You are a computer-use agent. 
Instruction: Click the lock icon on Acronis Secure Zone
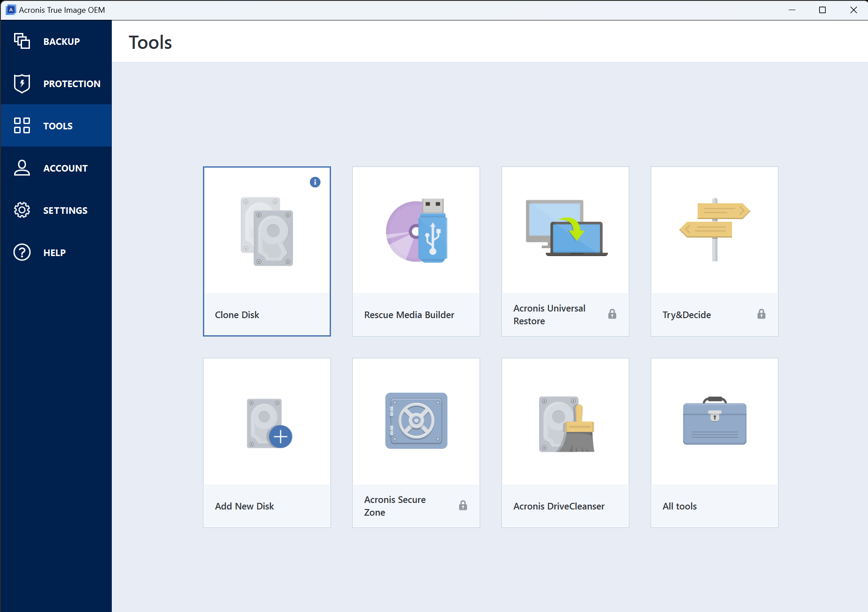463,505
